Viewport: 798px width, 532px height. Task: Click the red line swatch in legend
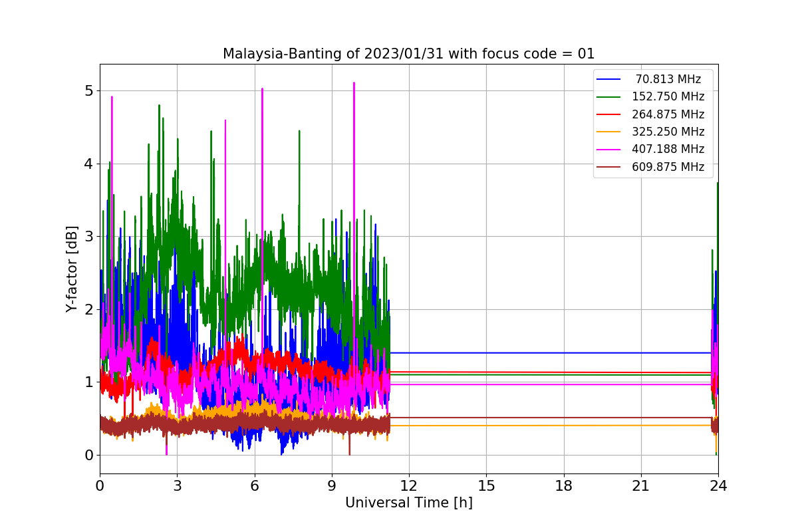(608, 114)
